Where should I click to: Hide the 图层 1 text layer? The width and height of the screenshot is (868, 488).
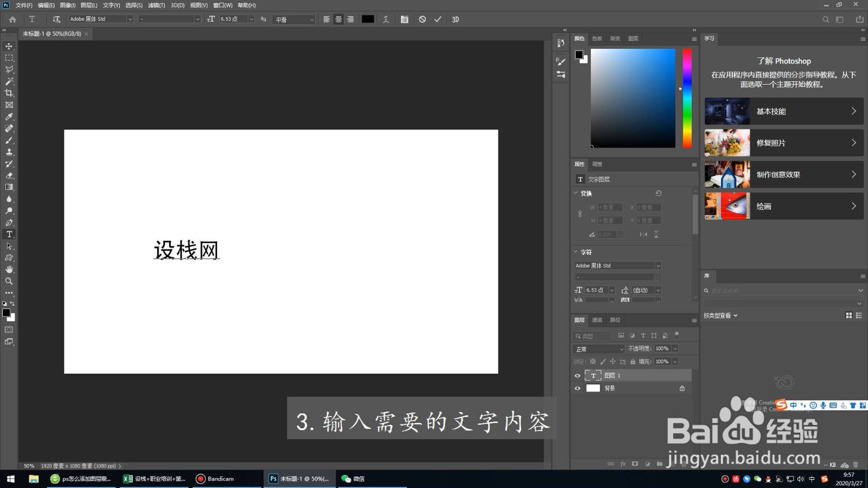coord(577,376)
